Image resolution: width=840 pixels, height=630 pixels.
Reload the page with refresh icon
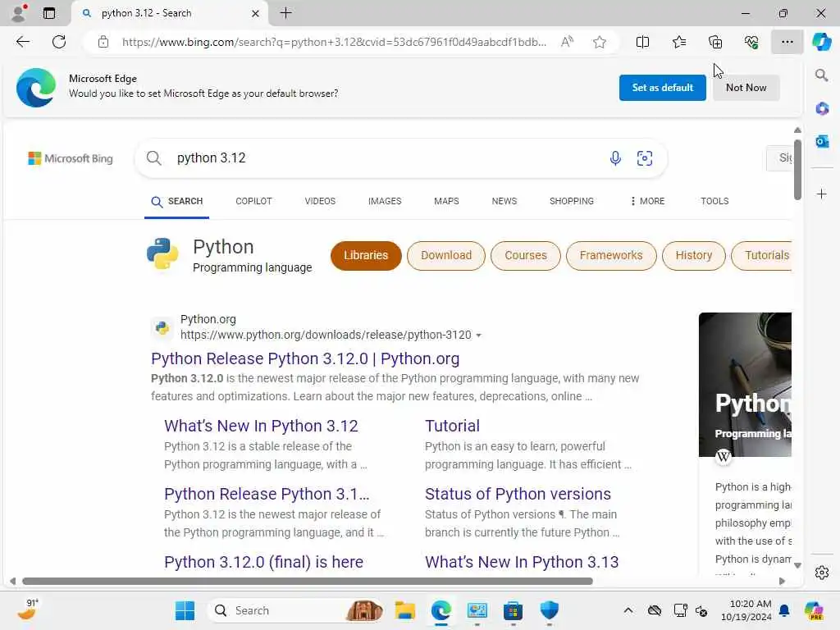[x=59, y=42]
